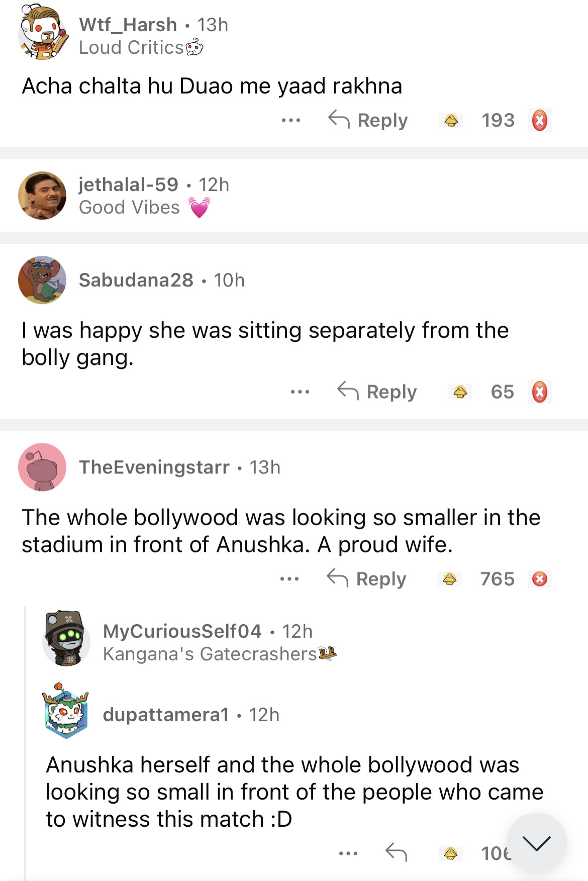This screenshot has height=881, width=588.
Task: Open more options on Wtf_Harsh's comment
Action: 291,121
